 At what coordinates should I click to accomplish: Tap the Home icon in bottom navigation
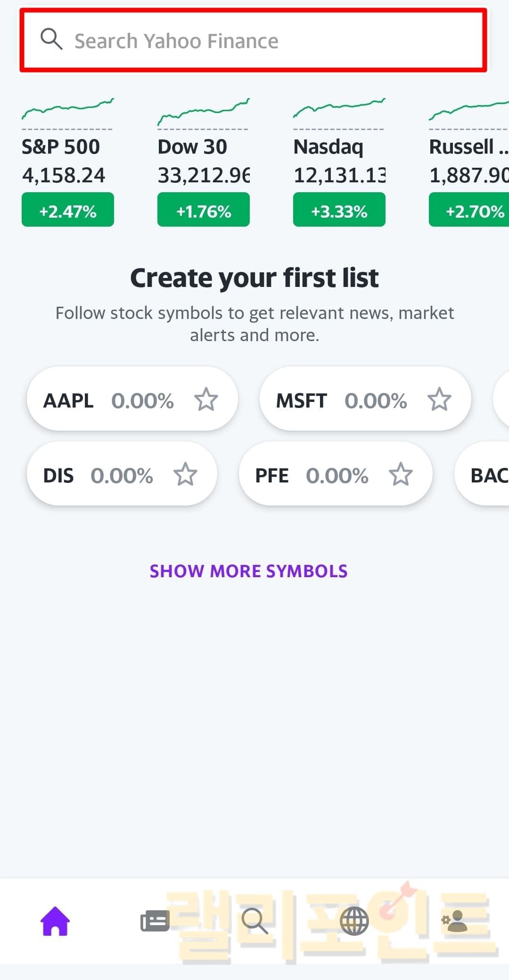(x=55, y=921)
